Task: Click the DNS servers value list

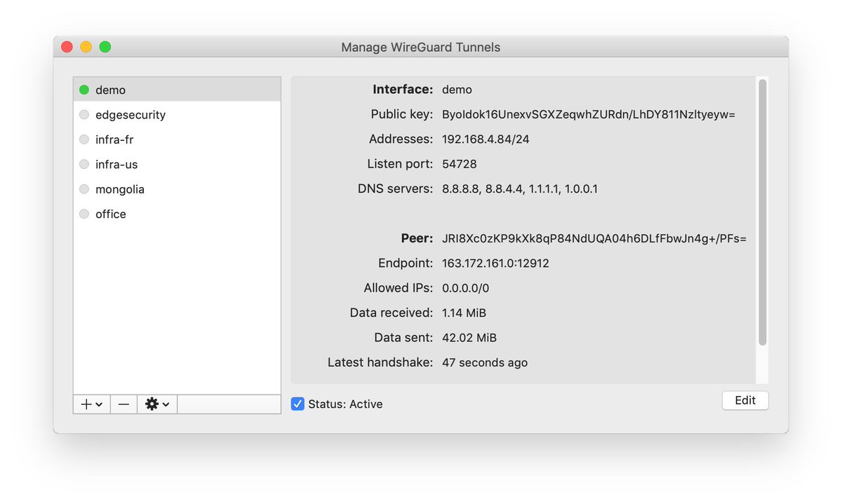Action: (520, 189)
